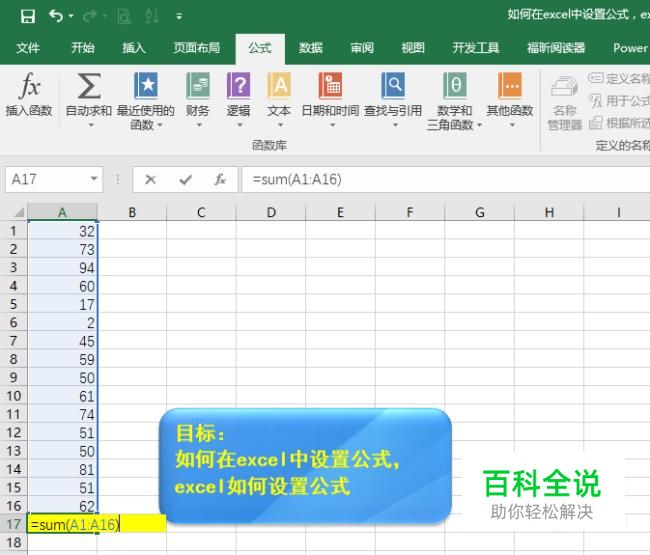650x555 pixels.
Task: Open the 查找与引用 functions icon
Action: coord(393,85)
